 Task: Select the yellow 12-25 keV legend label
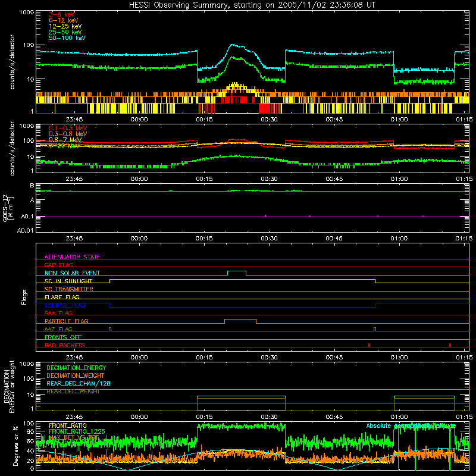[x=65, y=26]
